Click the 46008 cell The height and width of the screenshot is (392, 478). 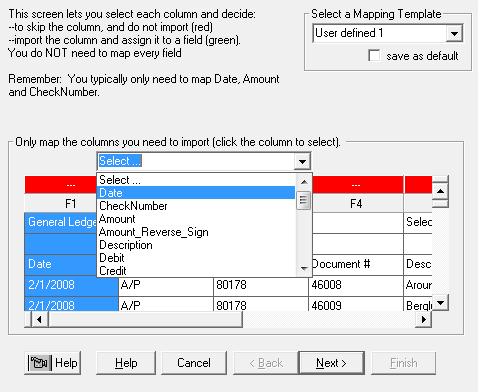(356, 285)
